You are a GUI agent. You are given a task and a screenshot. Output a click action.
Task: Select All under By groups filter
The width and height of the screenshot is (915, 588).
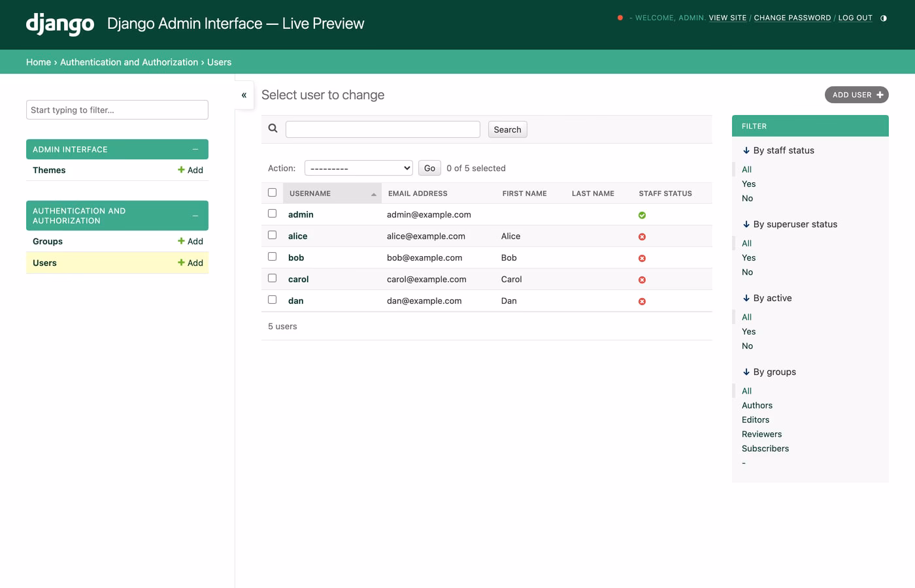click(746, 391)
